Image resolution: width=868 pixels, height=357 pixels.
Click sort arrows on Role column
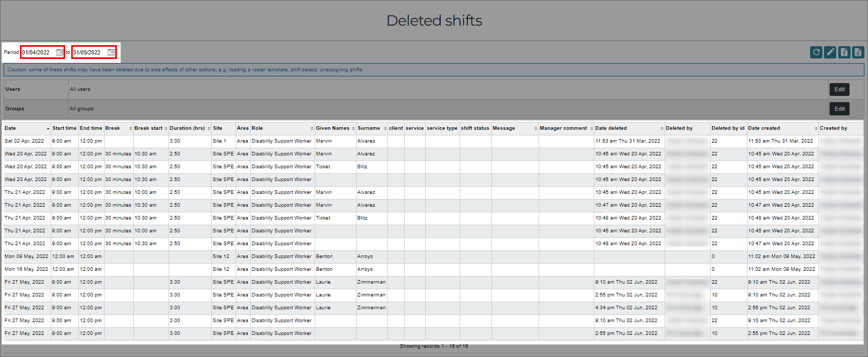312,128
